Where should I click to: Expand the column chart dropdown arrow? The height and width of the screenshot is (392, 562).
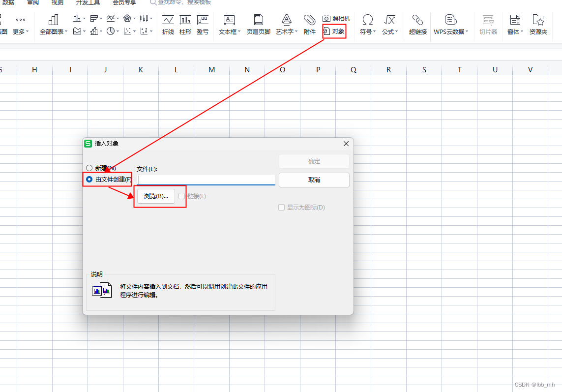[84, 18]
